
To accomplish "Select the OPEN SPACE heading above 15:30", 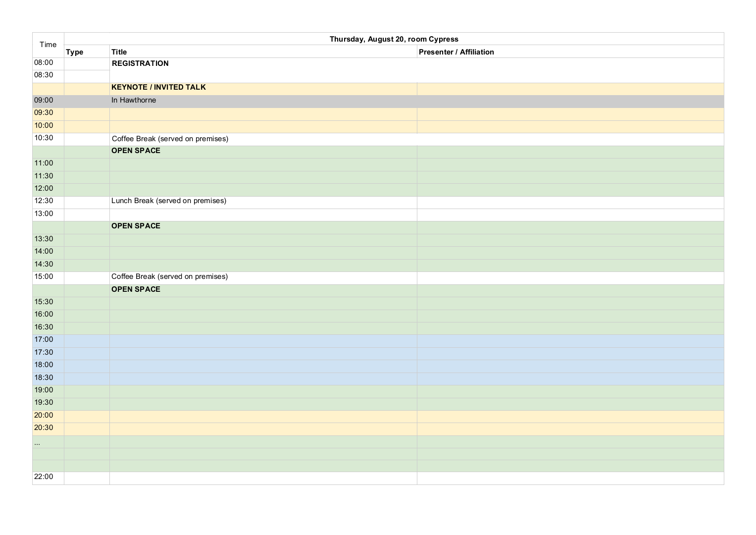I will click(x=136, y=289).
